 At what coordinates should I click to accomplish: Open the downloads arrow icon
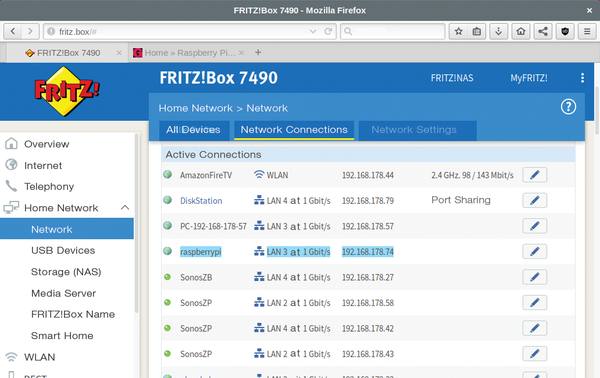click(498, 31)
